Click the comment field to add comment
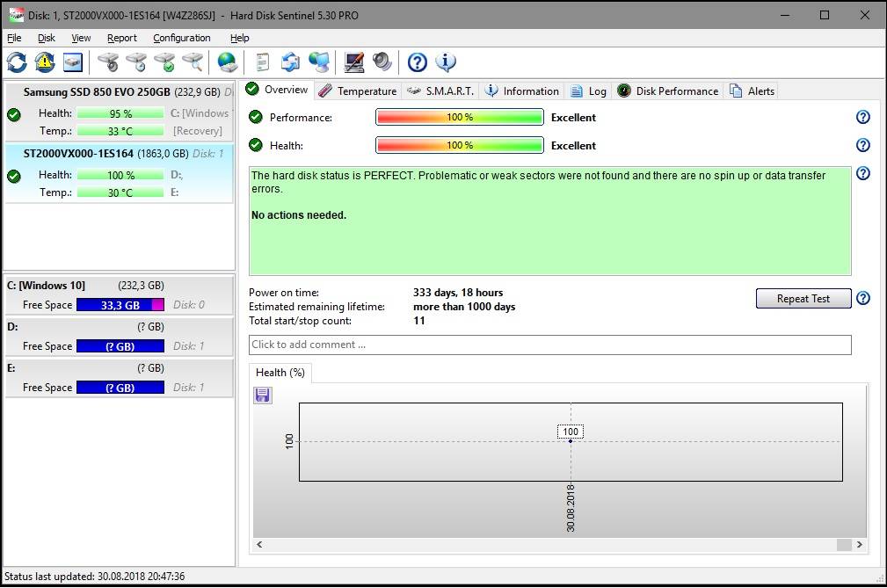Viewport: 887px width, 588px height. [x=549, y=345]
